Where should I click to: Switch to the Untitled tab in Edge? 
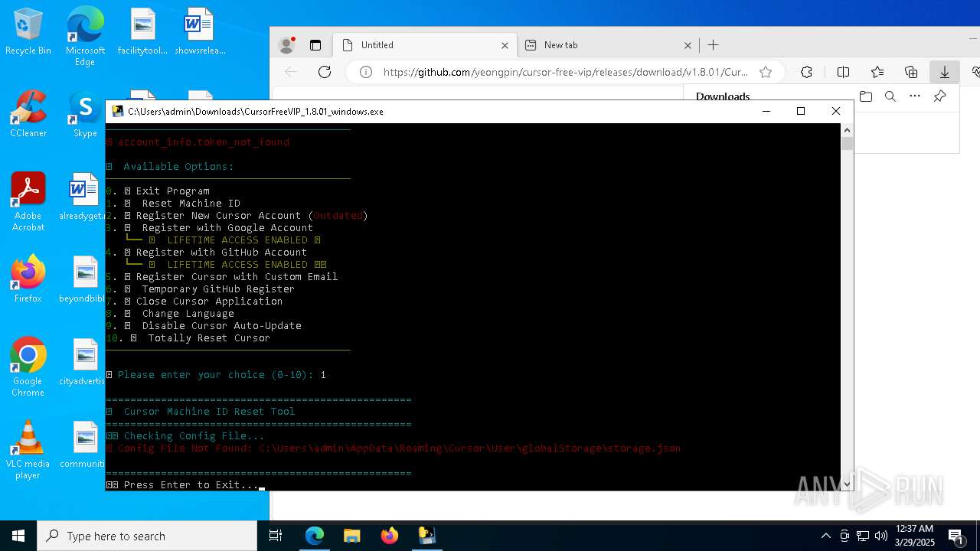click(425, 45)
